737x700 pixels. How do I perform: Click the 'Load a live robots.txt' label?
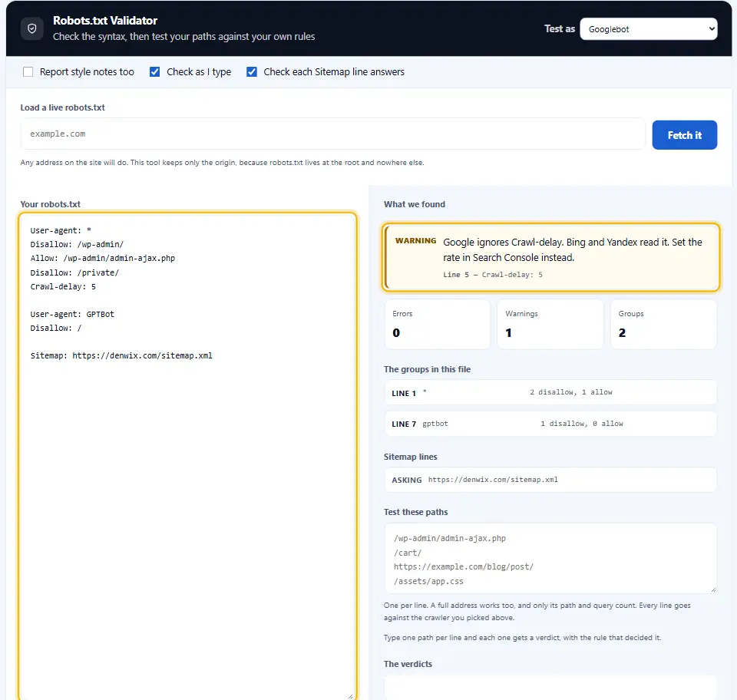[62, 107]
